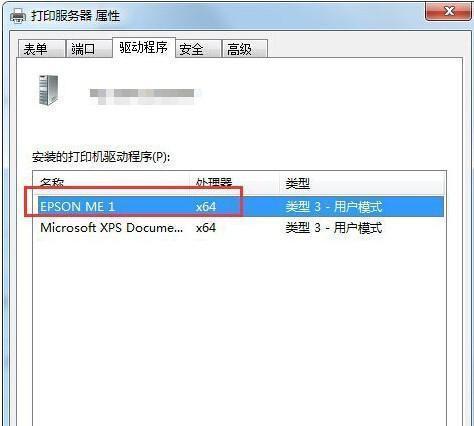Viewport: 474px width, 426px height.
Task: Click the blurred server name text
Action: 142,95
